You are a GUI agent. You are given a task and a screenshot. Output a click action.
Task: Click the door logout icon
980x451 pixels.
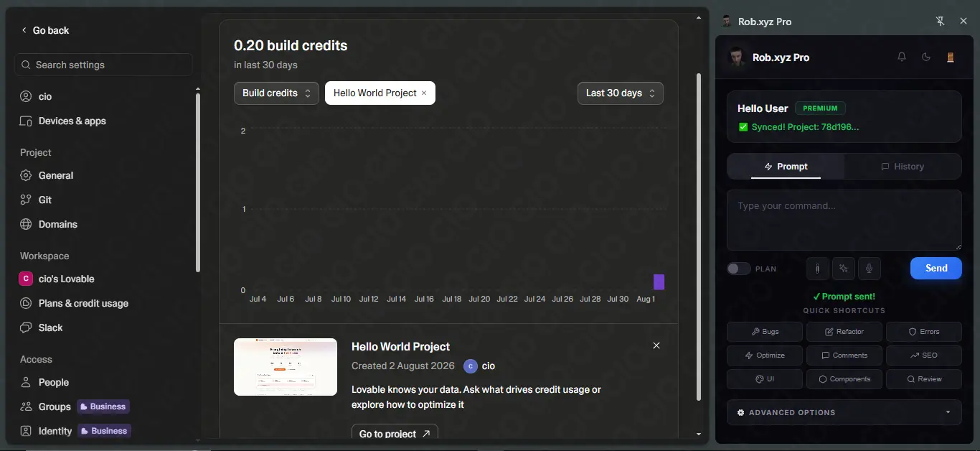pos(951,57)
